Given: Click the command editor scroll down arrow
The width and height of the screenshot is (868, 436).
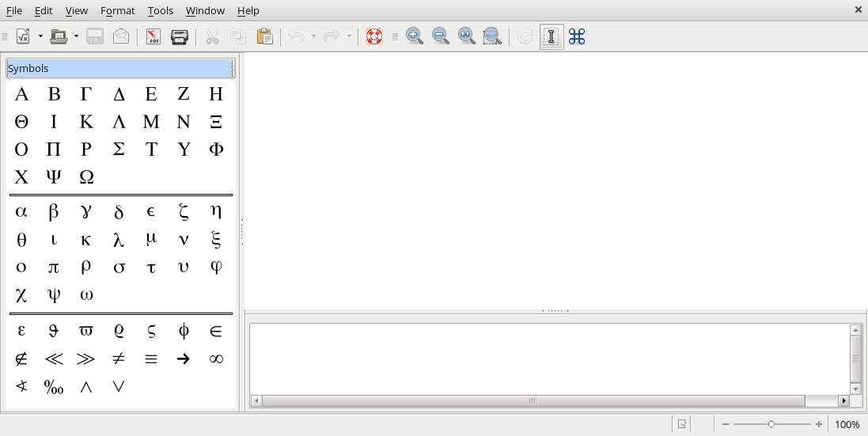Looking at the screenshot, I should point(856,389).
